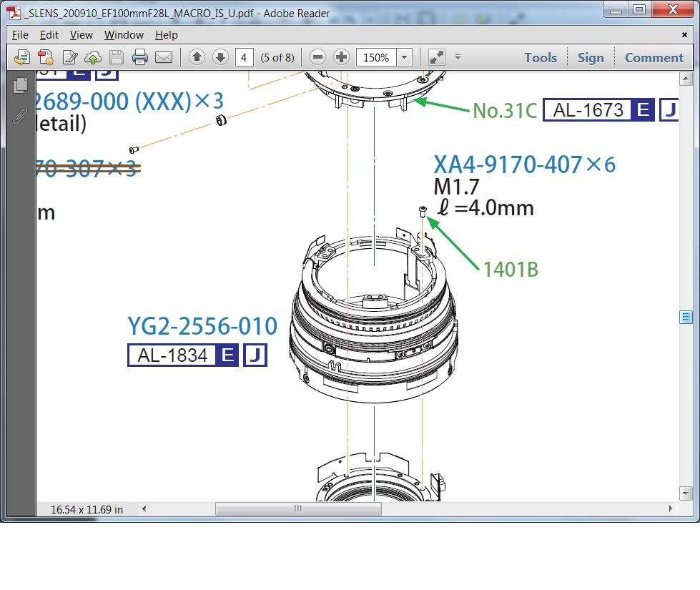Open the Comment pane
The height and width of the screenshot is (590, 700).
(654, 58)
